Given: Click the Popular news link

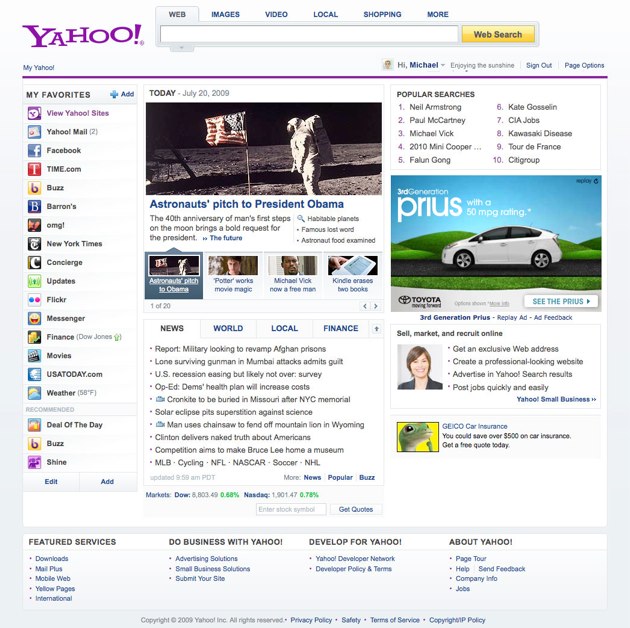Looking at the screenshot, I should pos(340,478).
